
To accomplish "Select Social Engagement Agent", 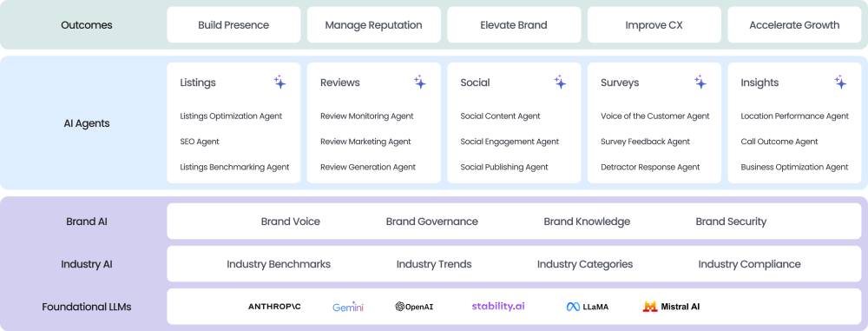I will [510, 142].
